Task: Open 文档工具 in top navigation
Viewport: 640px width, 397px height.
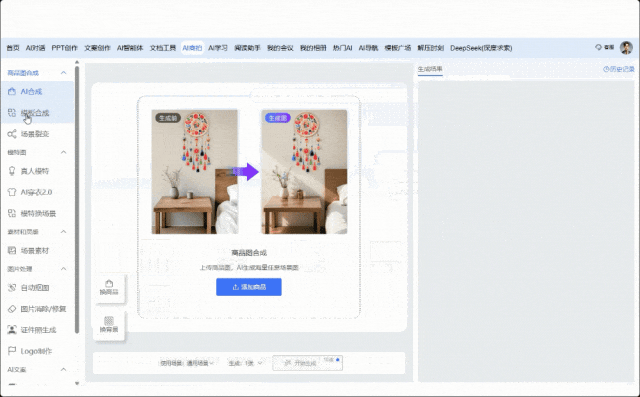Action: coord(162,48)
